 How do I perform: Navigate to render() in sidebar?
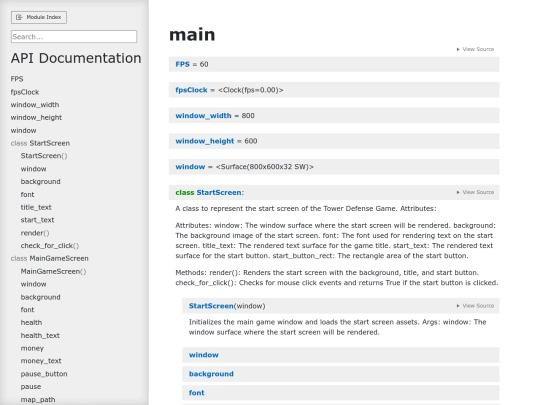(x=35, y=233)
